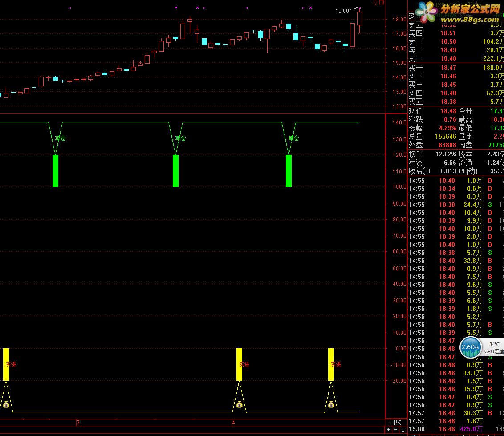Image resolution: width=504 pixels, height=436 pixels.
Task: Click the 涨幅 4.29% value
Action: tap(448, 128)
